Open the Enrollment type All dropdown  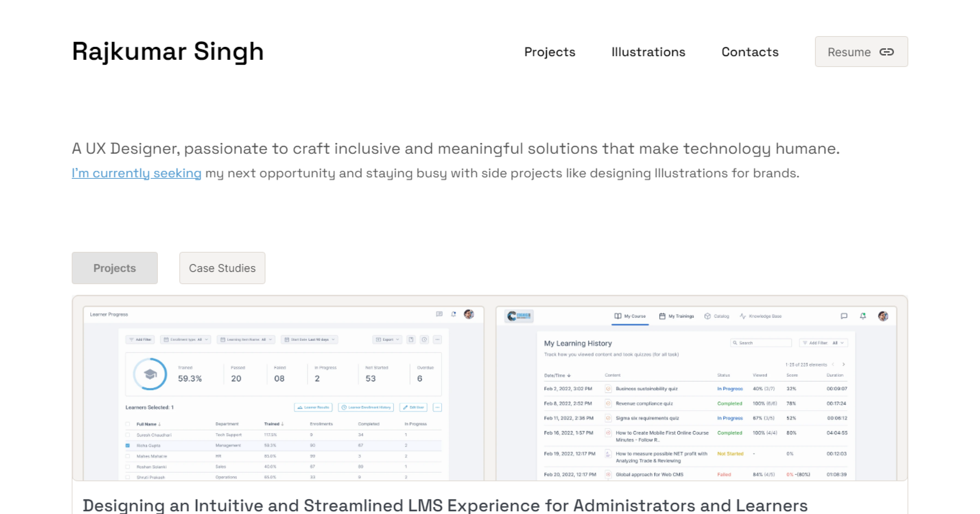coord(186,339)
